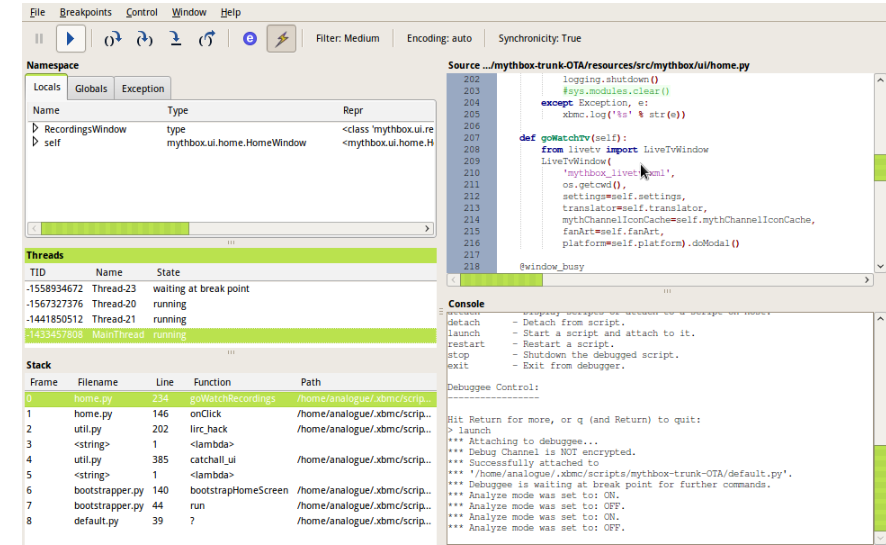The image size is (886, 545).
Task: Toggle the lightning trap exceptions button
Action: (281, 39)
